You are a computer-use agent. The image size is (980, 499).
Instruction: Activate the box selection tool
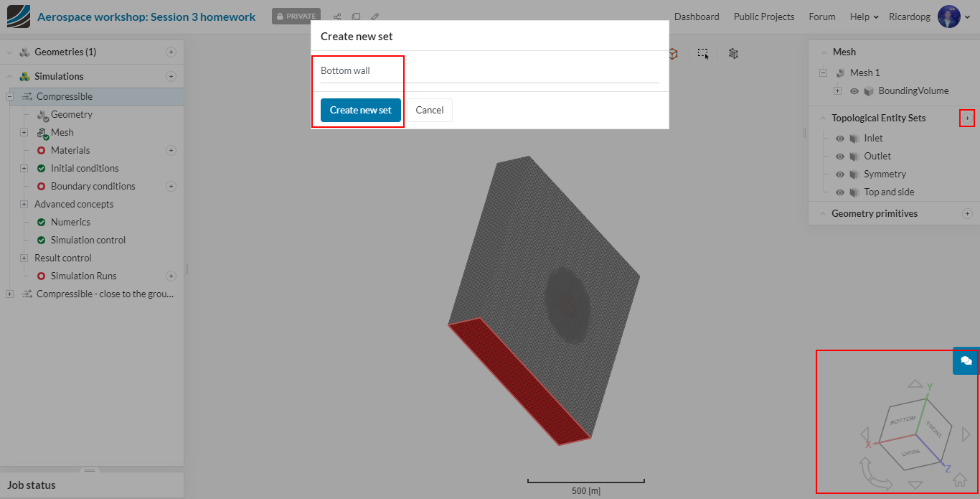[703, 53]
